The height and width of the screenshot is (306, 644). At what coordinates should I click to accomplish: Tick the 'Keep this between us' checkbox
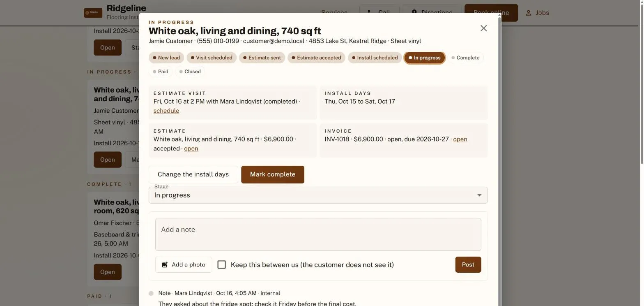coord(222,264)
